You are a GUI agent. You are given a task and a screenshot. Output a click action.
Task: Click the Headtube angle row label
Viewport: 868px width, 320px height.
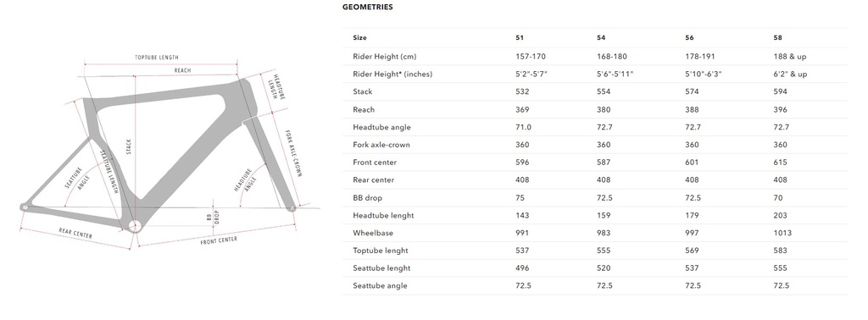pyautogui.click(x=382, y=127)
